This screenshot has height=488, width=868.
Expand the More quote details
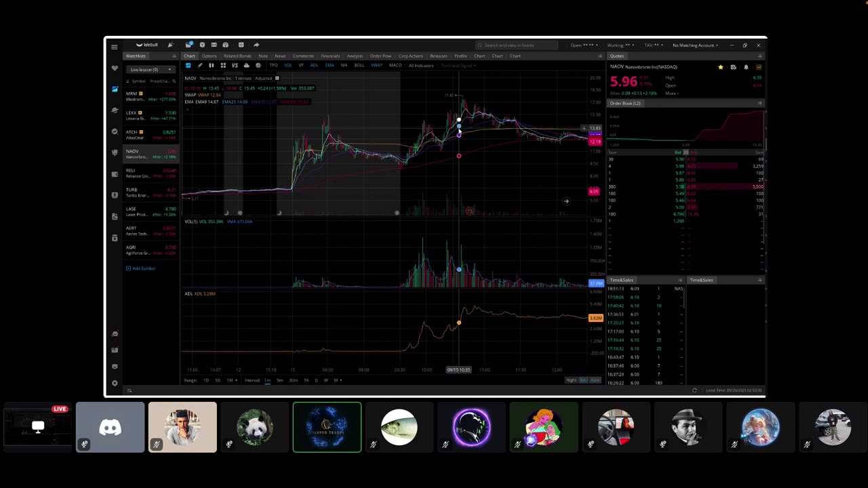click(672, 94)
